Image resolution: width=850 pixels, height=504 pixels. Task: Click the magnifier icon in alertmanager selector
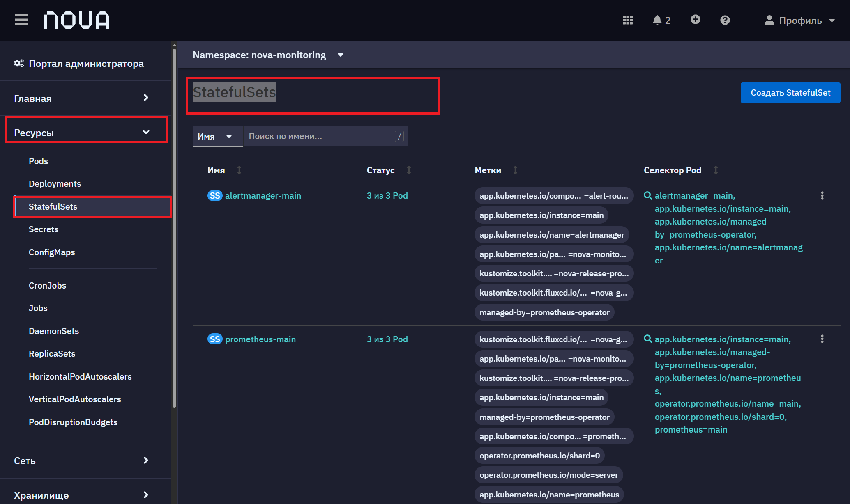click(648, 195)
